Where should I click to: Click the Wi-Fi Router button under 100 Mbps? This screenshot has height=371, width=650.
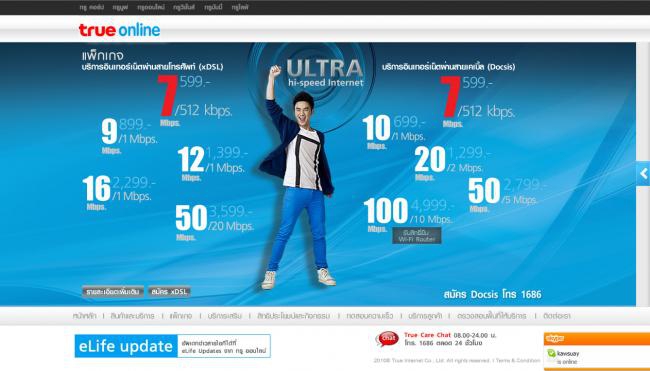click(x=417, y=235)
